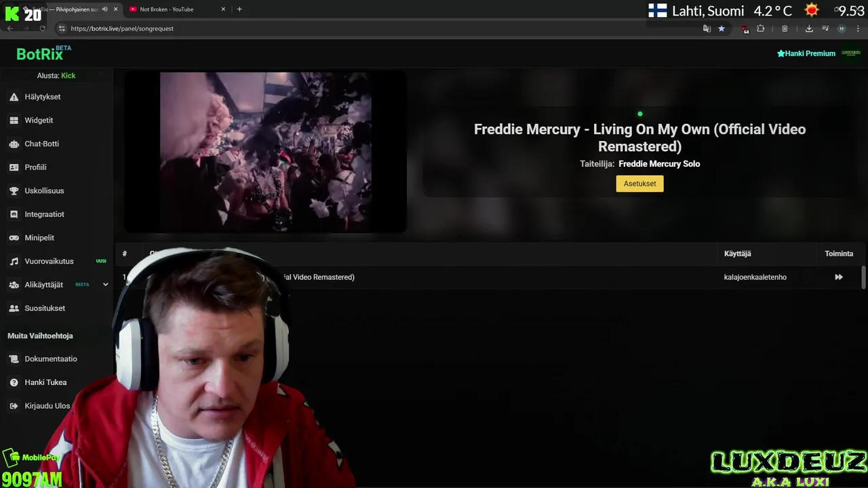The image size is (868, 488).
Task: Click the song video player thumbnail
Action: 265,152
